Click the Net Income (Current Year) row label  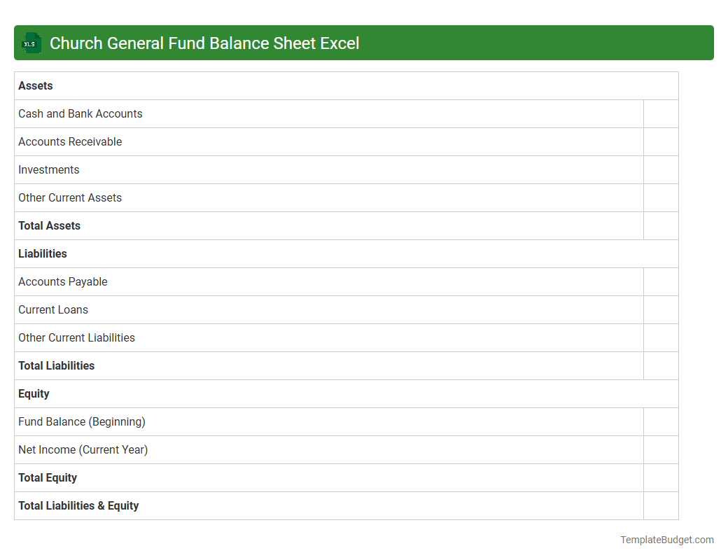click(83, 449)
